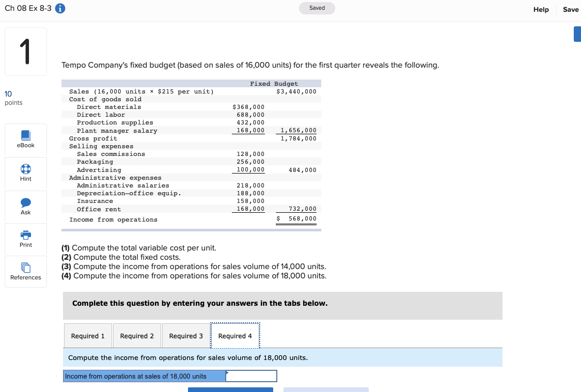
Task: Open the References panel
Action: coord(25,271)
